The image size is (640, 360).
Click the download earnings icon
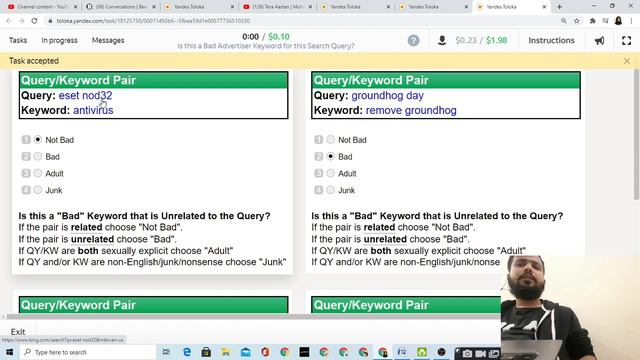(x=442, y=40)
